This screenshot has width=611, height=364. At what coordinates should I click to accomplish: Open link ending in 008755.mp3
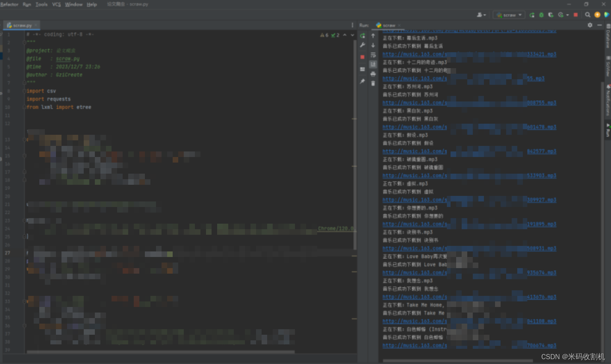tap(469, 103)
